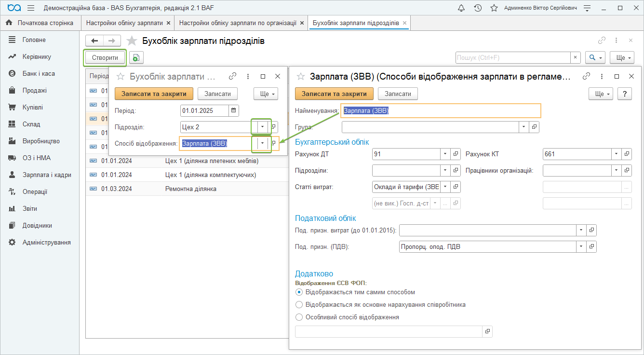Expand Под. призн. (ПДВ) dropdown
Viewport: 644px width, 355px height.
[x=581, y=247]
